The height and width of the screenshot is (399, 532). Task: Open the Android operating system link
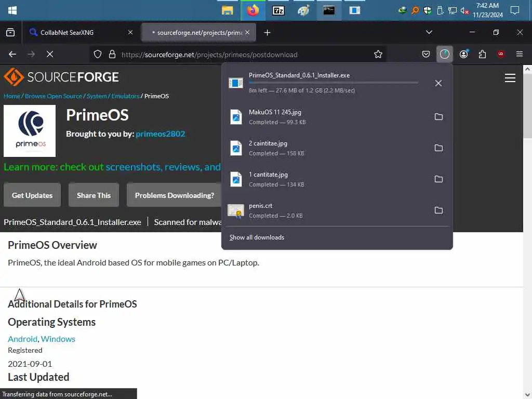23,339
